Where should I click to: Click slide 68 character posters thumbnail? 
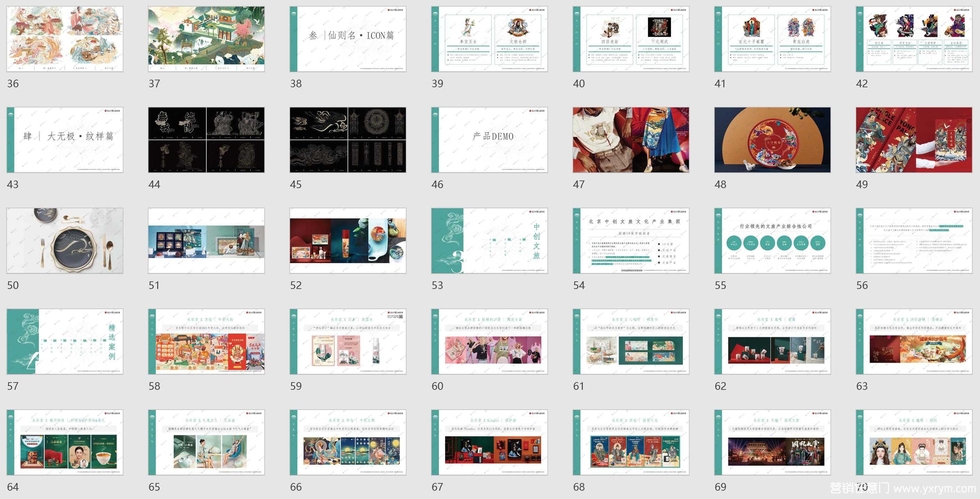(631, 442)
